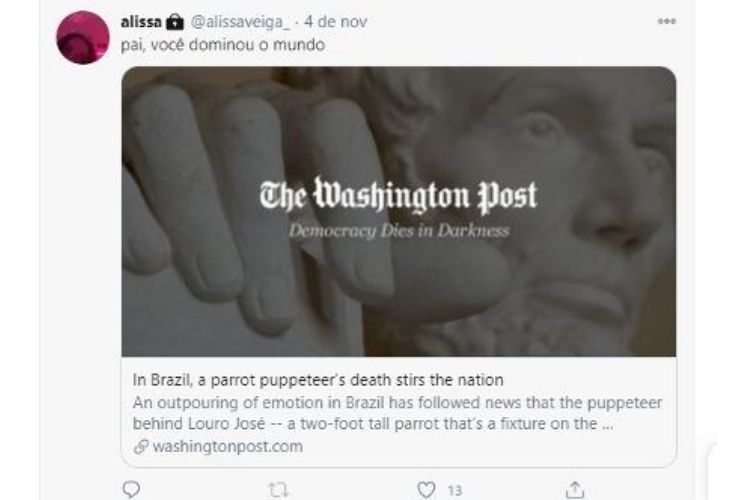The image size is (750, 500).
Task: Click the Democracy Dies in Darkness tagline
Action: point(399,231)
